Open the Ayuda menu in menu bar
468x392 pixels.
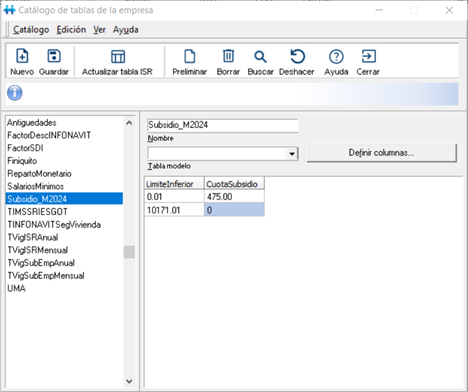click(x=126, y=30)
